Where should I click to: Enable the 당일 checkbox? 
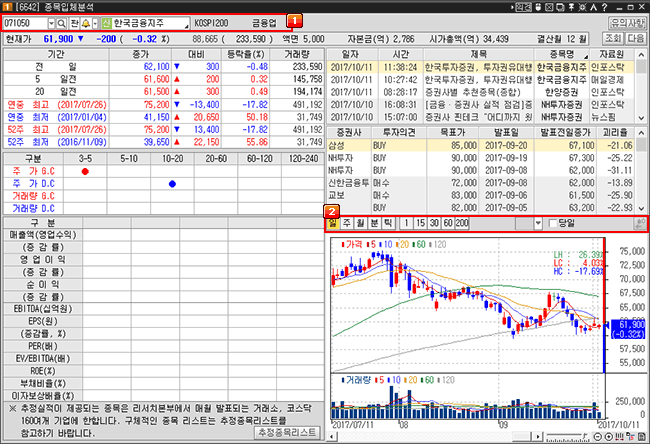(553, 221)
